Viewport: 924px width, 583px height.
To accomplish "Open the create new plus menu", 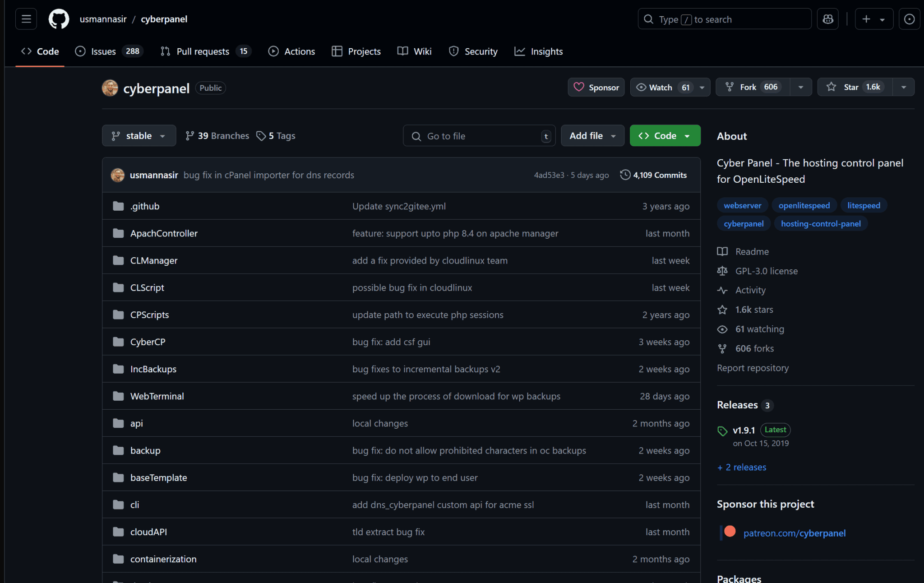I will (874, 19).
